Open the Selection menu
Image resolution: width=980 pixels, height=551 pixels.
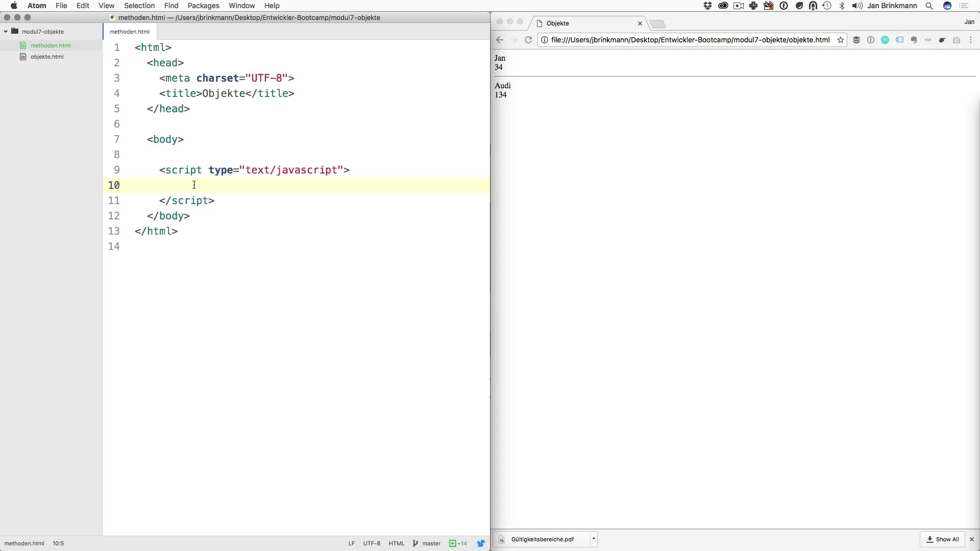139,6
